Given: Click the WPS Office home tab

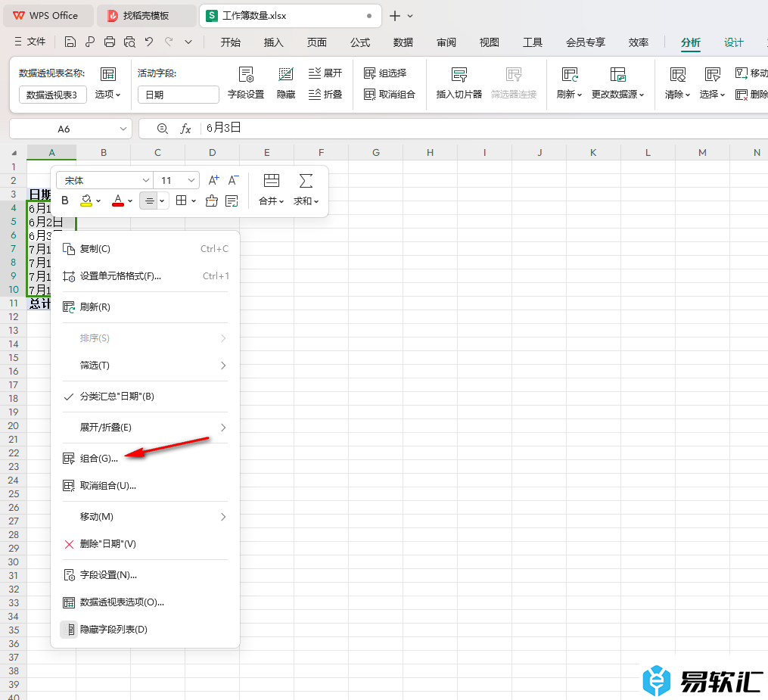Looking at the screenshot, I should coord(47,16).
